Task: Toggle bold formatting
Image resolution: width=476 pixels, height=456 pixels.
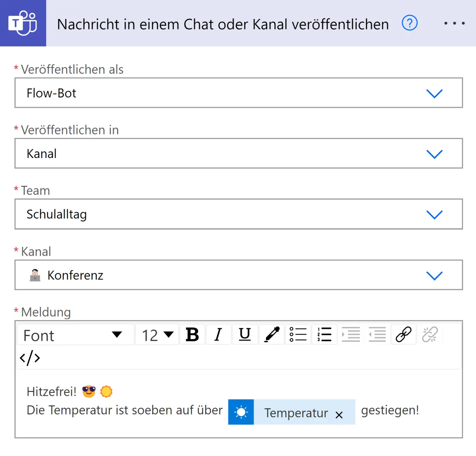Action: coord(192,335)
